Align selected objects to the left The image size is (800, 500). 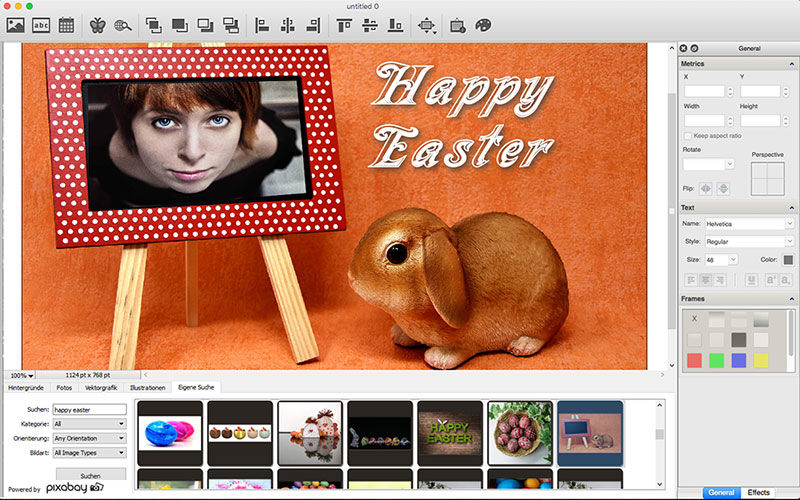pos(262,25)
